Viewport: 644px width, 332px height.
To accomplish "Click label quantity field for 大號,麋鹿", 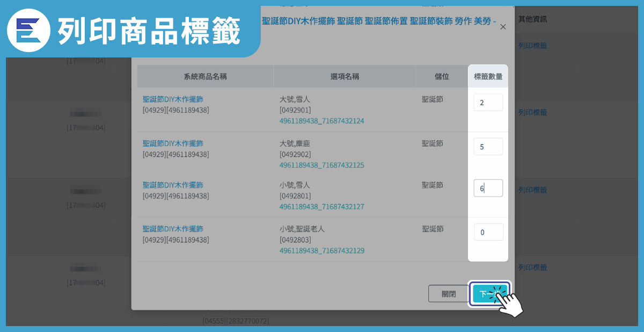I will pyautogui.click(x=488, y=147).
